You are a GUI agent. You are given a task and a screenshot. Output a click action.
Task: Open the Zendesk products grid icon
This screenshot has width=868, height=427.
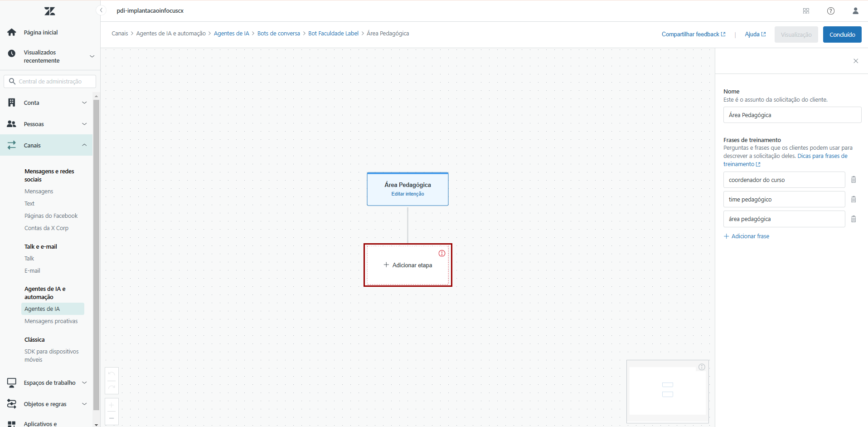[x=806, y=11]
